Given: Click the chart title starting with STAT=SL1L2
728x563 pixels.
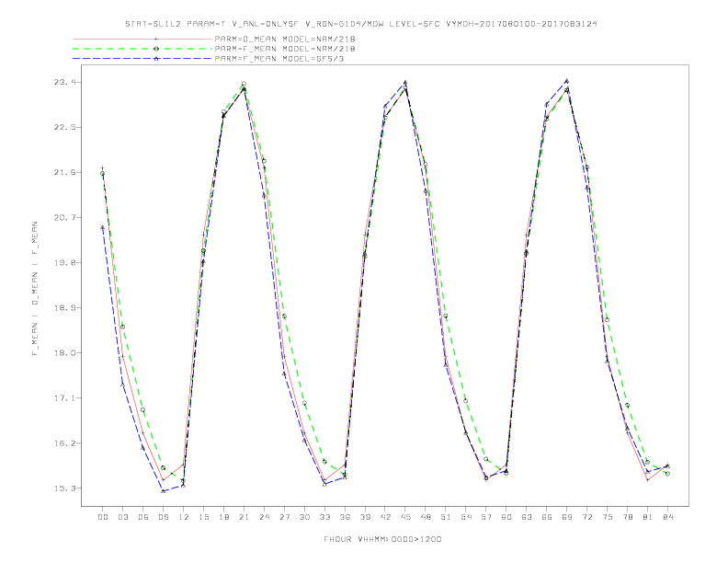Looking at the screenshot, I should tap(360, 24).
